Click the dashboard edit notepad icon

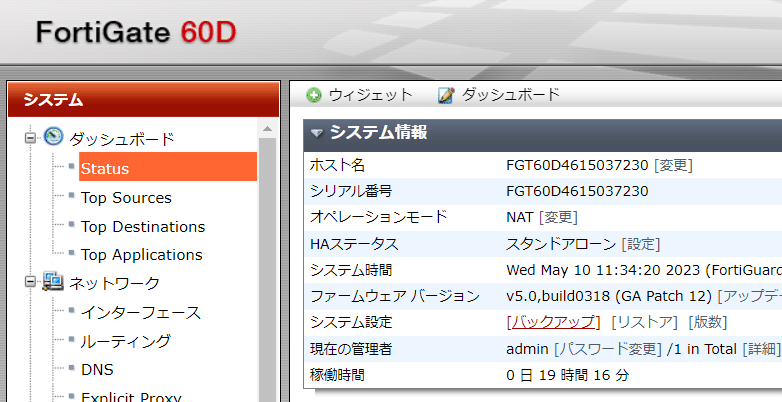pos(446,95)
